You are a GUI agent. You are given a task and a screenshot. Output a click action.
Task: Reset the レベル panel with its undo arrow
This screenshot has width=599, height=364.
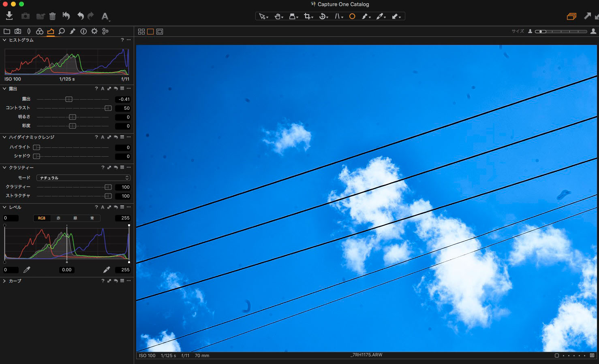116,207
